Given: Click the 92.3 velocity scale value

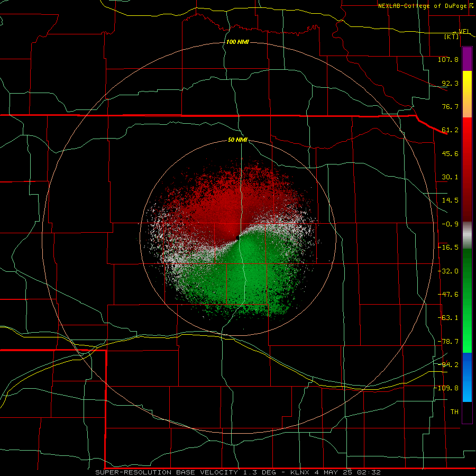Looking at the screenshot, I should coord(450,83).
